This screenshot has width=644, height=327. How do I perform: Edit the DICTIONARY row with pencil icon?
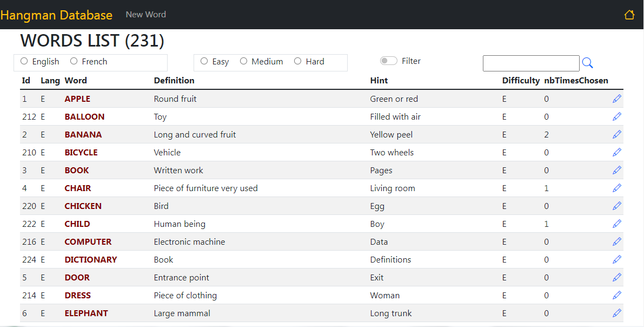pyautogui.click(x=617, y=259)
